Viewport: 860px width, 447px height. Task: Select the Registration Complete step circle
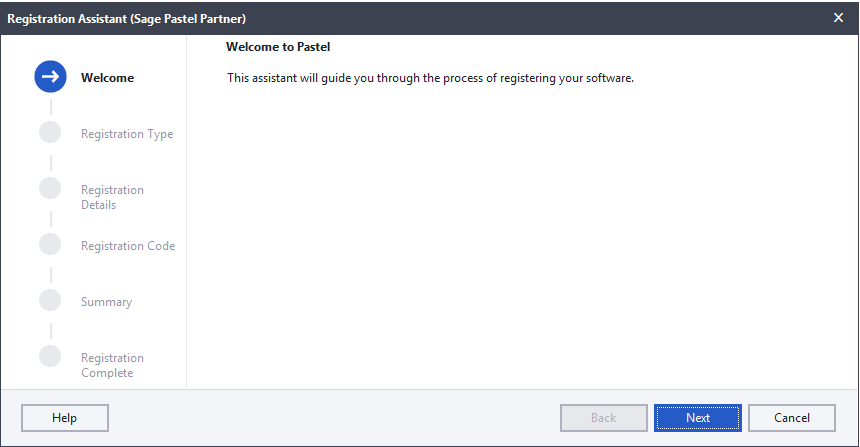[50, 356]
